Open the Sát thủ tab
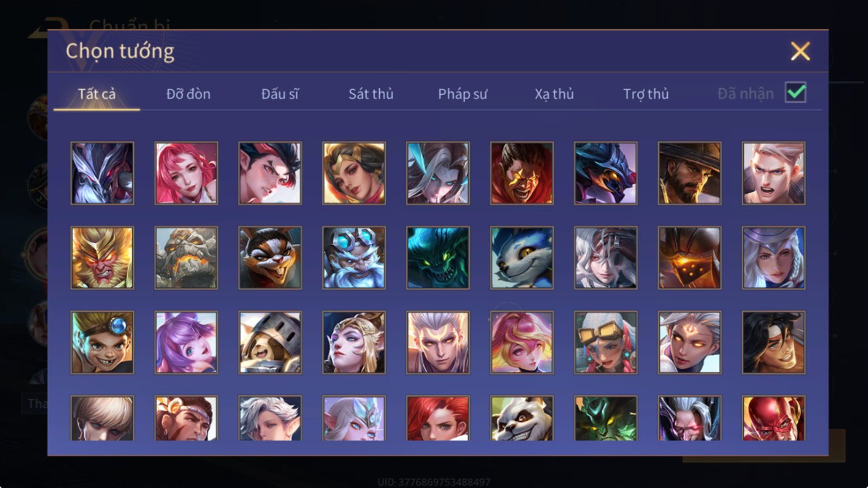Image resolution: width=868 pixels, height=488 pixels. (x=371, y=94)
